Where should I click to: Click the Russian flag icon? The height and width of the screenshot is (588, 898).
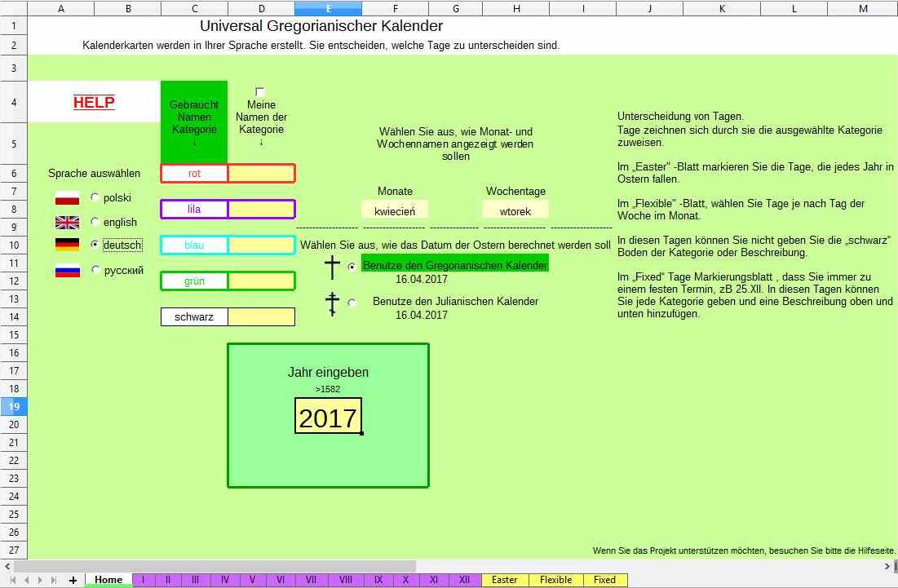[67, 271]
